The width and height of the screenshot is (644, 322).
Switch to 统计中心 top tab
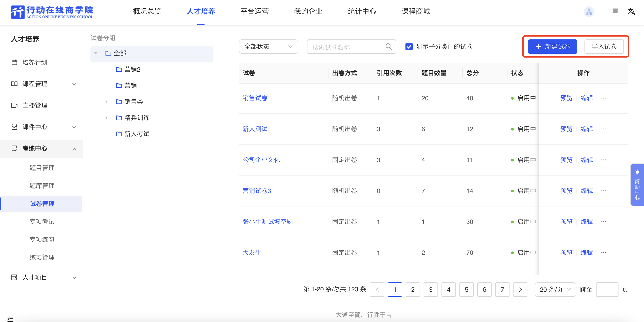point(362,11)
